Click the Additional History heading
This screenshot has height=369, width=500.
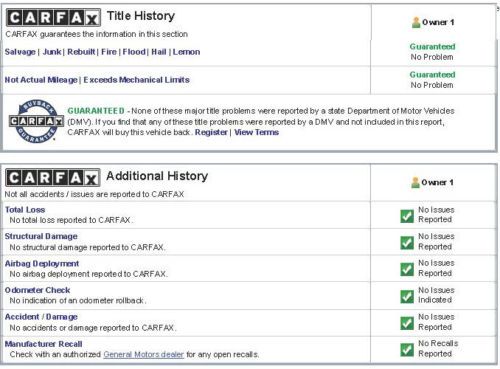pos(157,176)
